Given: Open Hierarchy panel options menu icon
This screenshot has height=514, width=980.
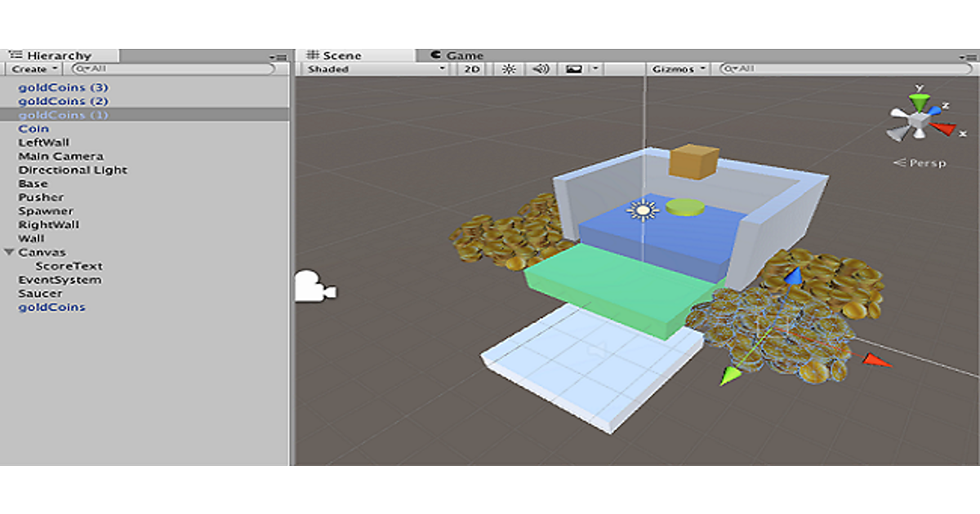Looking at the screenshot, I should pyautogui.click(x=279, y=56).
